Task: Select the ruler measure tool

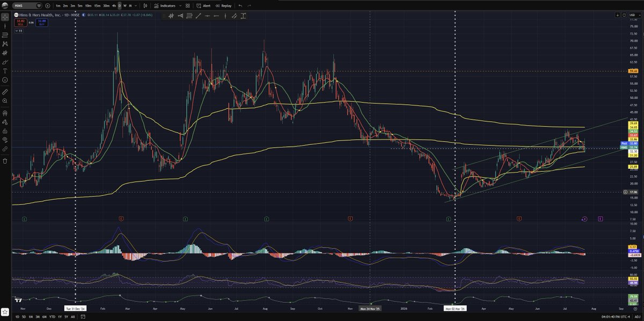Action: [x=4, y=92]
